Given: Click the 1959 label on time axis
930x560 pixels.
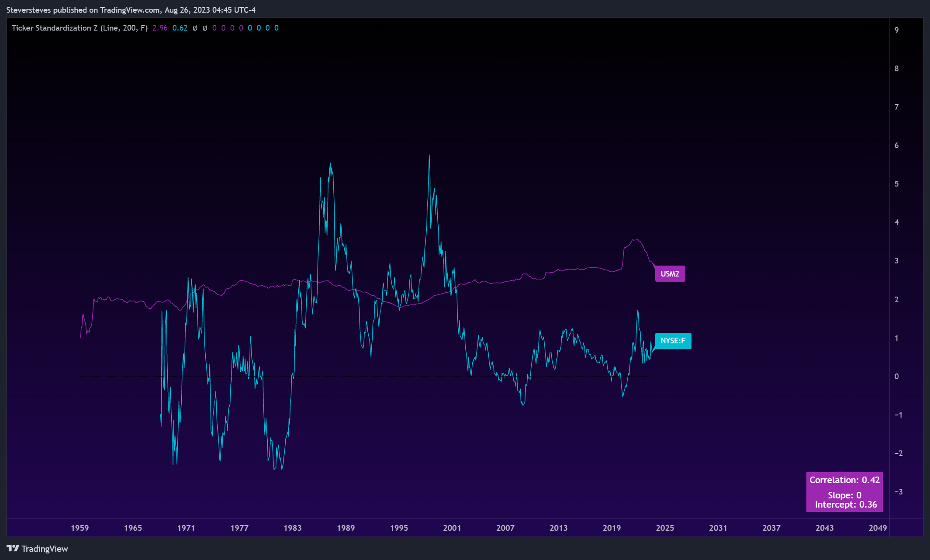Looking at the screenshot, I should click(x=80, y=528).
